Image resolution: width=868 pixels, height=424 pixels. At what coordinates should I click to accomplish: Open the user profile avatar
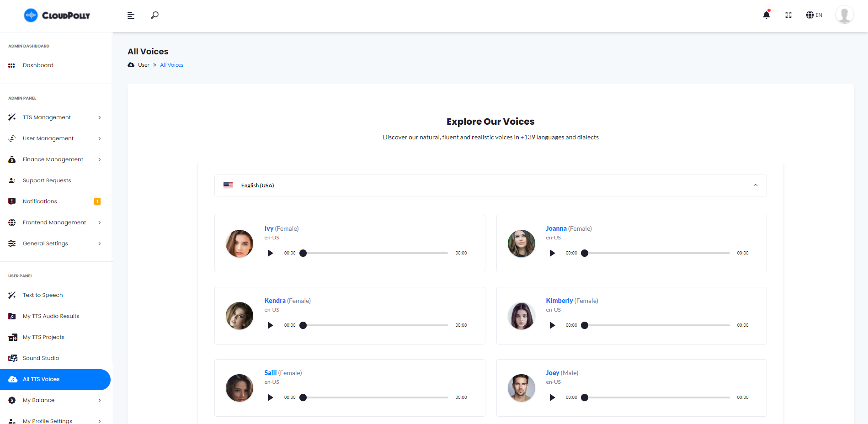coord(844,15)
